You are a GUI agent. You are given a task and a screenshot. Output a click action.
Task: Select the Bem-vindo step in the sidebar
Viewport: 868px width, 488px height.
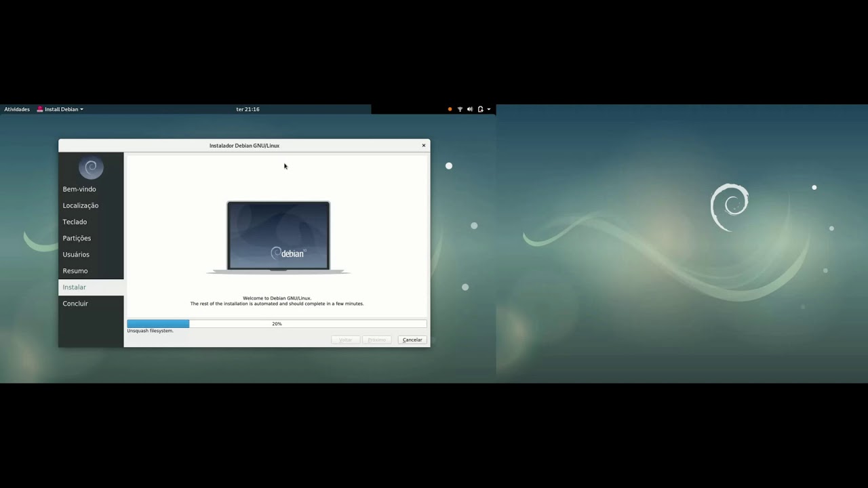(x=91, y=189)
